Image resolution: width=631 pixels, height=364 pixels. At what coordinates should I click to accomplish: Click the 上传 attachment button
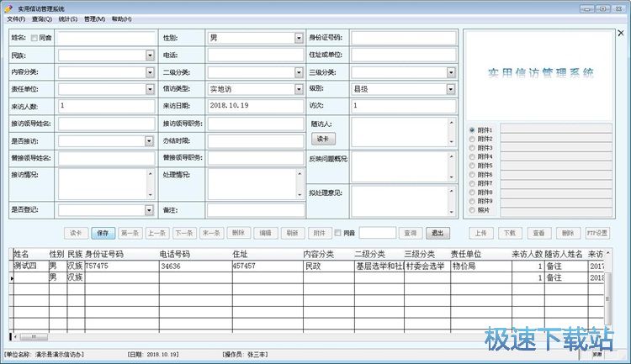pyautogui.click(x=481, y=233)
